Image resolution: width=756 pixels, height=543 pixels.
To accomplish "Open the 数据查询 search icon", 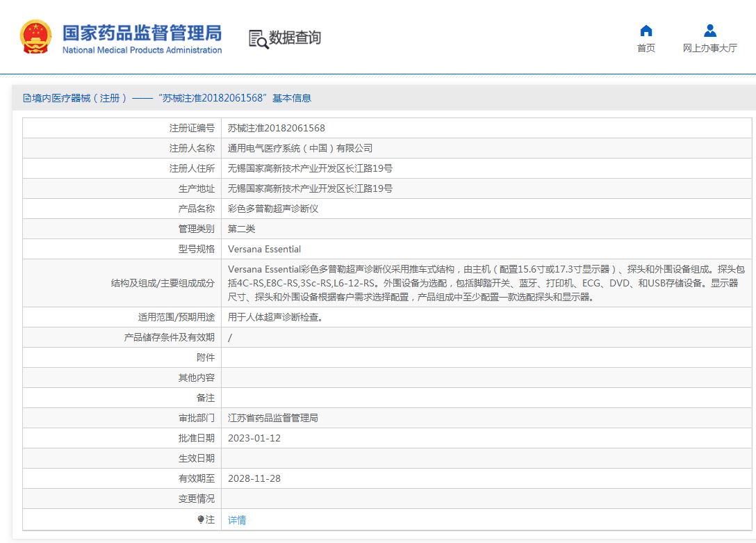I will [x=258, y=39].
